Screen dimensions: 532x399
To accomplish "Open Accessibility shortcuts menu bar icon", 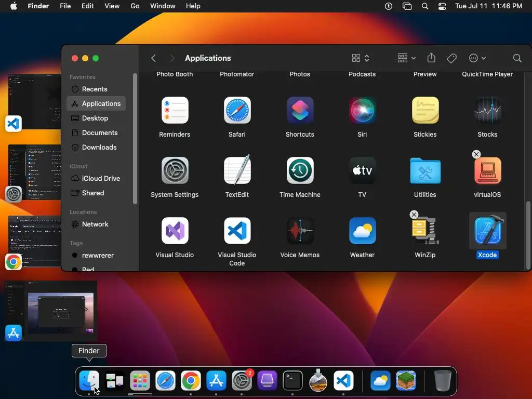I will [389, 6].
